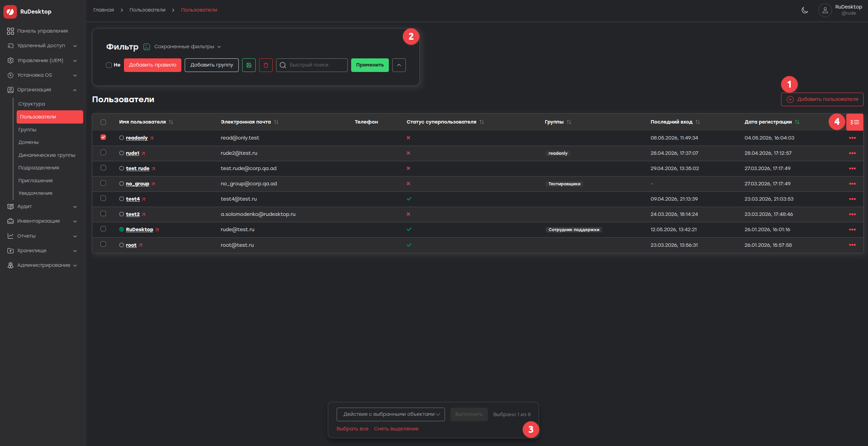Uncheck the readonly user checkbox
The image size is (868, 446).
(x=103, y=137)
